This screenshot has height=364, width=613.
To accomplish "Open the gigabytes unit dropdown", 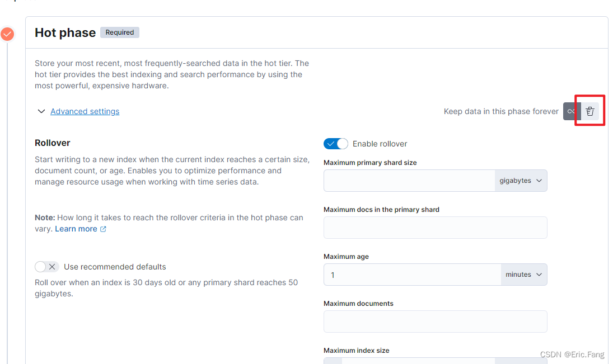I will point(520,180).
